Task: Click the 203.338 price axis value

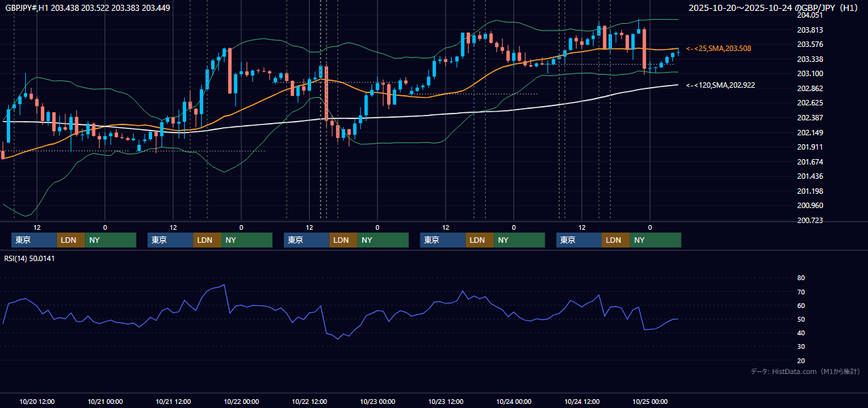Action: (x=810, y=59)
